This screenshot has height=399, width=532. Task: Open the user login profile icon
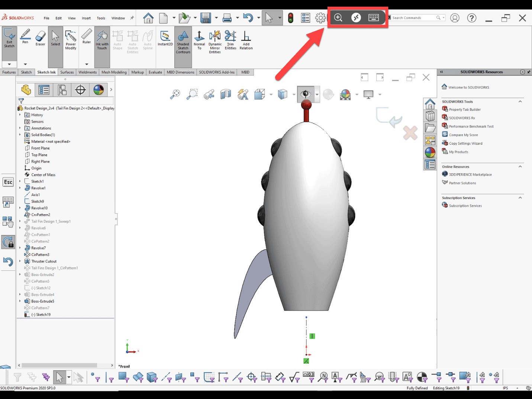click(x=455, y=18)
